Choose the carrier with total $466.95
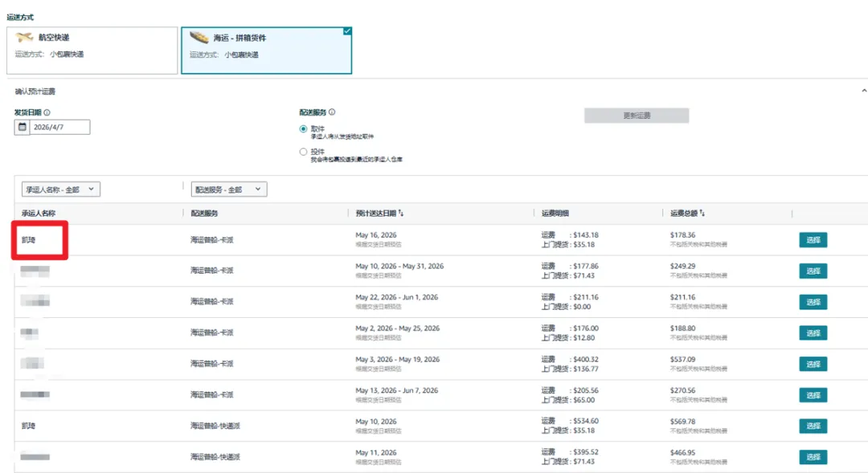868x473 pixels. click(x=813, y=457)
